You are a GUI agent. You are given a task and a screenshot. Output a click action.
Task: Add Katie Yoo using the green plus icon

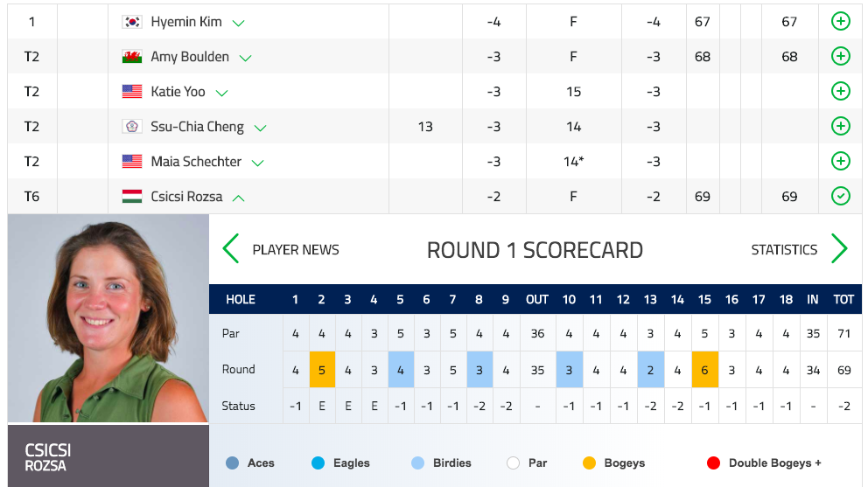[x=840, y=91]
